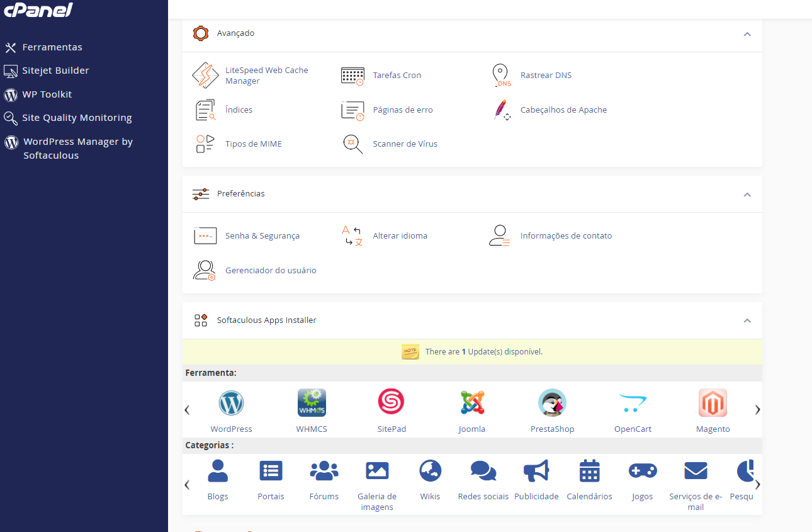Select the Blogs category icon
The width and height of the screenshot is (812, 532).
[x=218, y=470]
